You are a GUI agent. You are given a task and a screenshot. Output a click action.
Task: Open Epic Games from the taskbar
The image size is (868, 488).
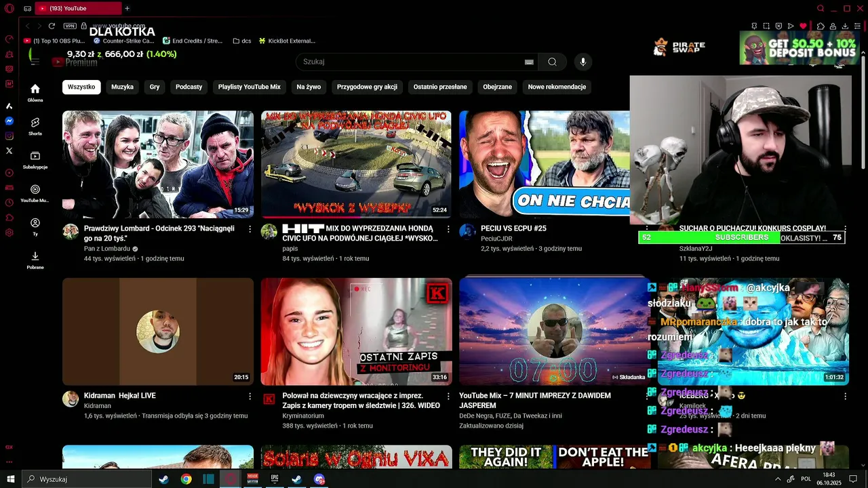click(275, 479)
